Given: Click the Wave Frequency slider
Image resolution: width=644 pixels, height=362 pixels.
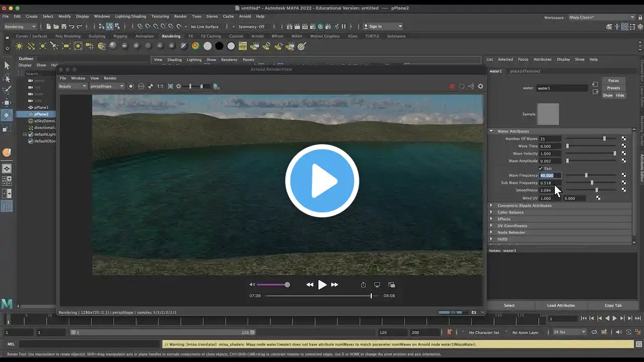Looking at the screenshot, I should [591, 175].
